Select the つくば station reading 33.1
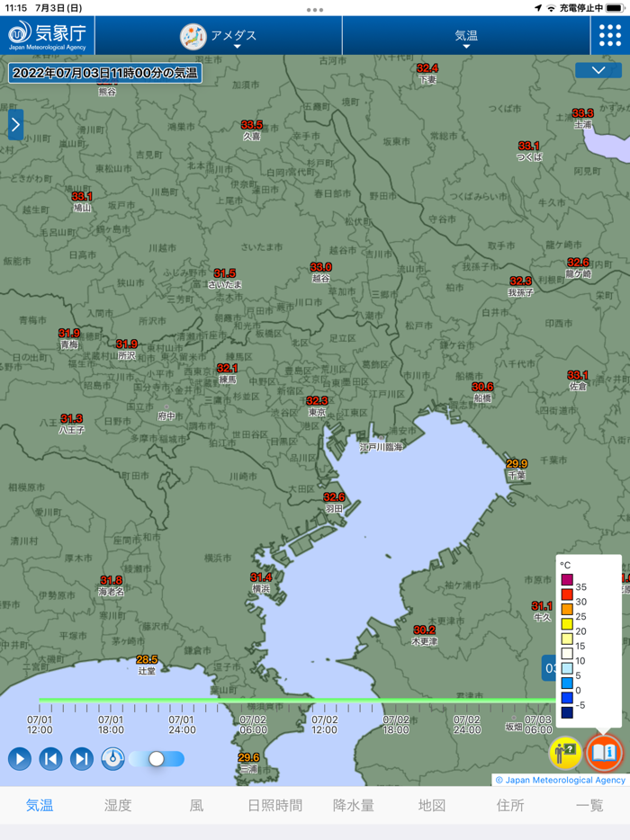 (528, 151)
